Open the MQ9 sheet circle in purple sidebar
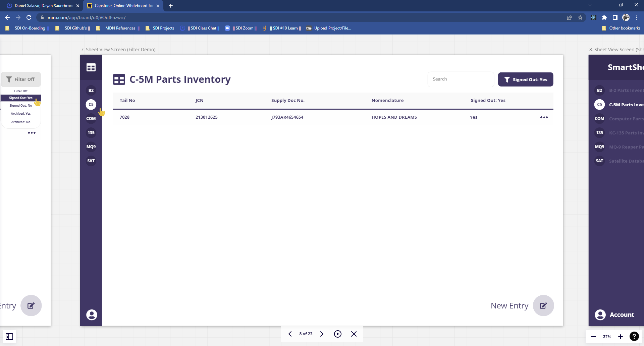Screen dimensions: 644x346 click(91, 147)
